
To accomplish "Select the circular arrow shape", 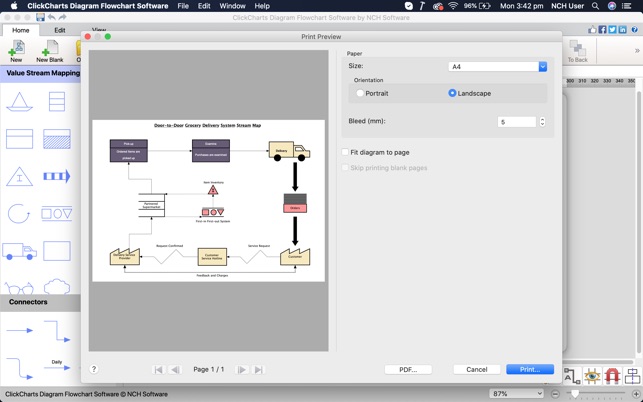I will (x=19, y=214).
